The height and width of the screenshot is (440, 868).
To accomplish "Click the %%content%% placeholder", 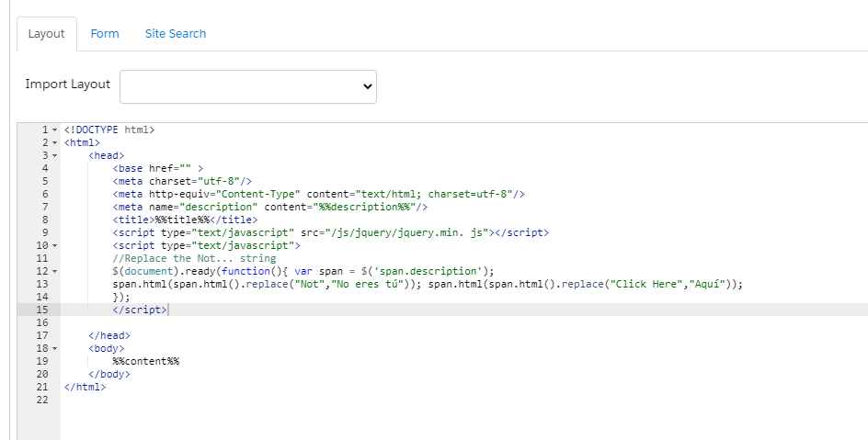I will 145,361.
